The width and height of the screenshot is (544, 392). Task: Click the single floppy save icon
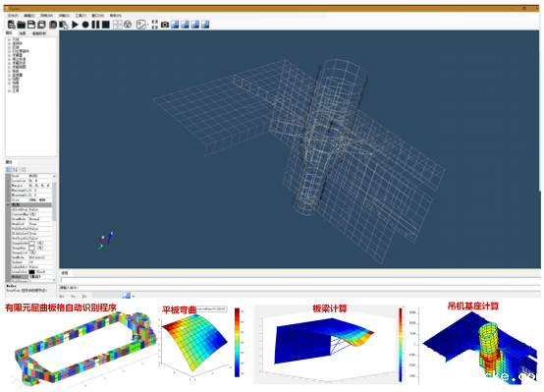pyautogui.click(x=31, y=25)
